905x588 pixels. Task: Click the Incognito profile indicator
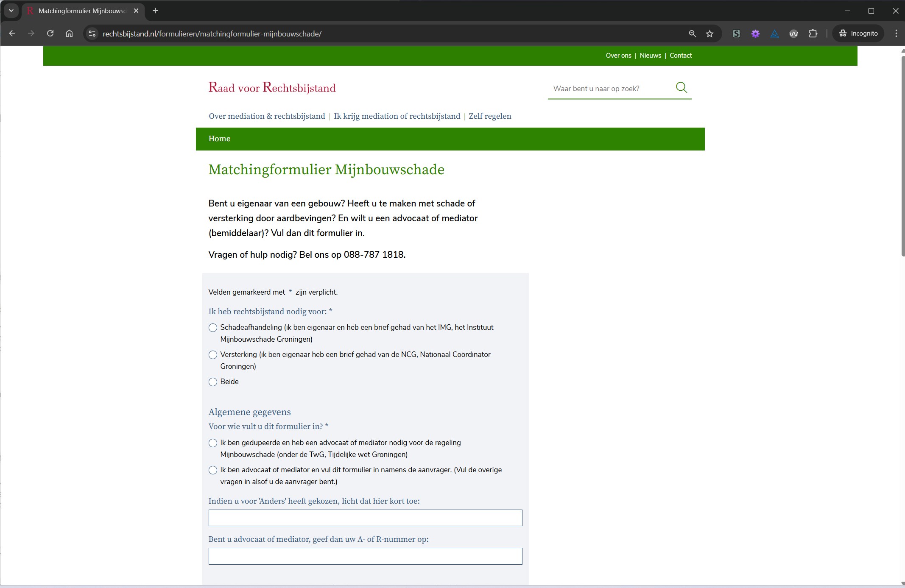858,33
